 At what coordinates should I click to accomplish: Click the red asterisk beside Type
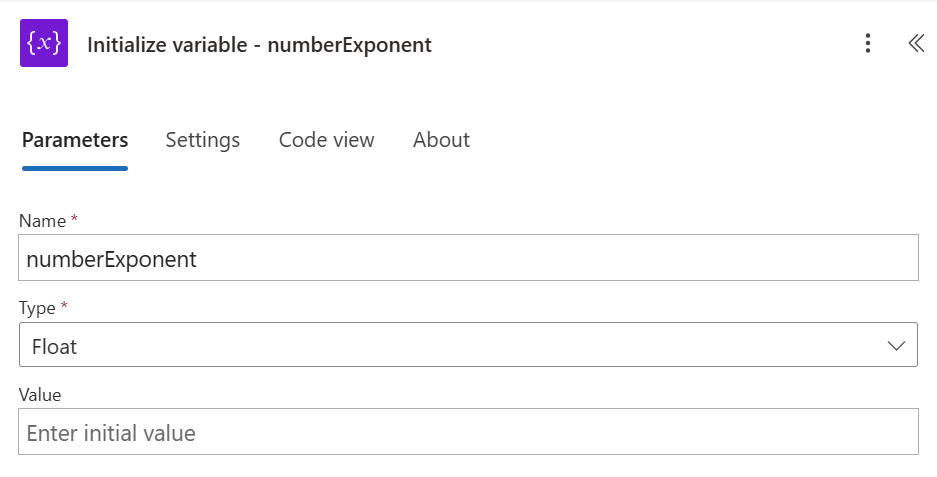(65, 306)
